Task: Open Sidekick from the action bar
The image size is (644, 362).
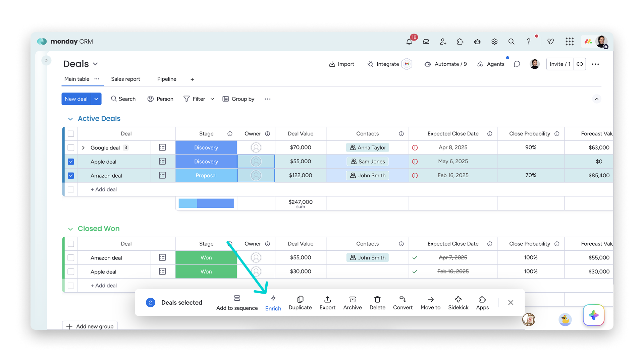Action: 458,303
